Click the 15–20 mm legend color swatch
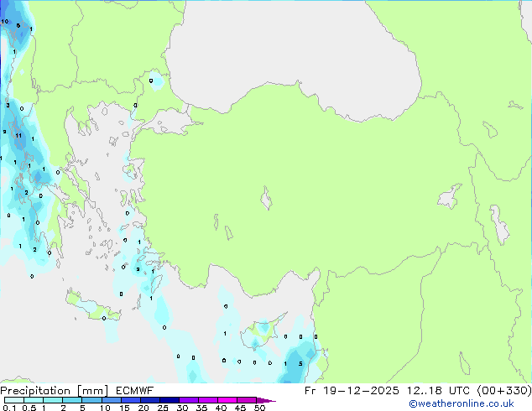The height and width of the screenshot is (411, 532). point(130,400)
